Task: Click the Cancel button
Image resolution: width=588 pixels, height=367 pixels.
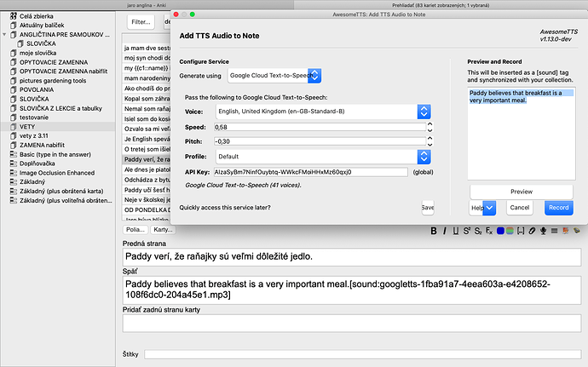Action: click(x=519, y=207)
